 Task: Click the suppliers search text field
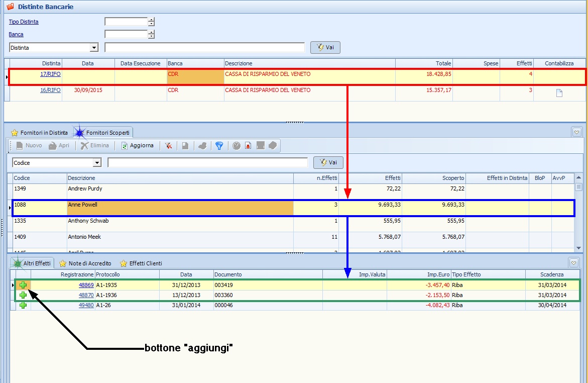pos(207,163)
